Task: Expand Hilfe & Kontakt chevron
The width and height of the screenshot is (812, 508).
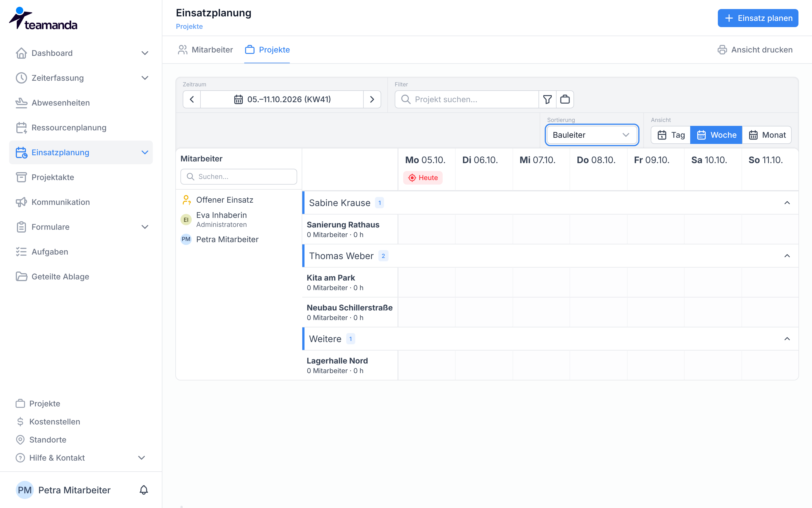Action: pos(142,458)
